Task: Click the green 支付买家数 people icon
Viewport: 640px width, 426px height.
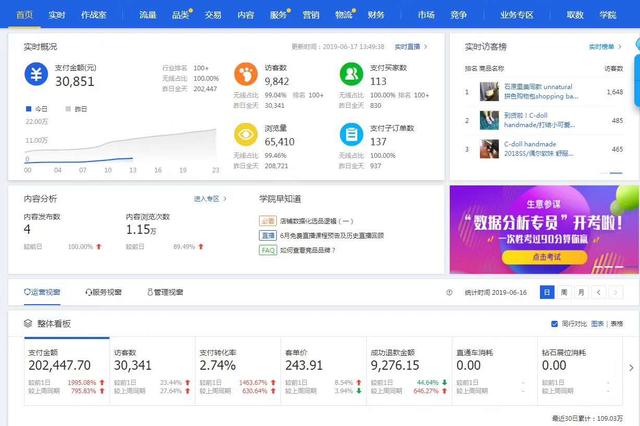Action: pos(351,74)
